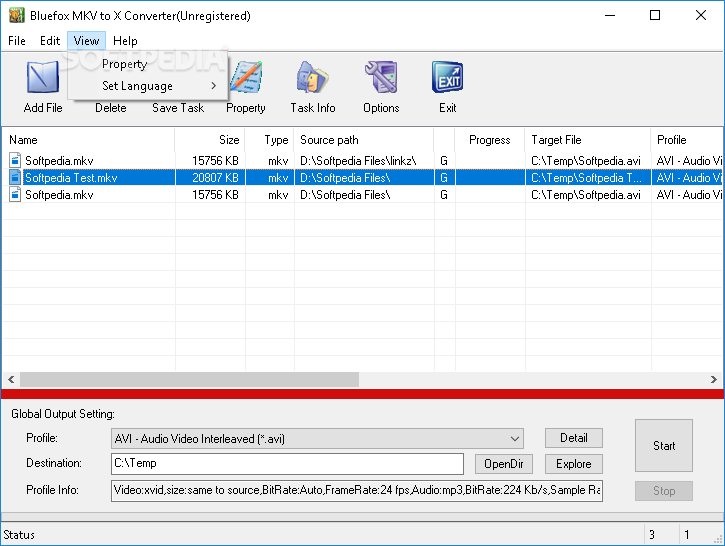Click the Property toolbar pencil icon
This screenshot has height=546, width=725.
[x=246, y=77]
